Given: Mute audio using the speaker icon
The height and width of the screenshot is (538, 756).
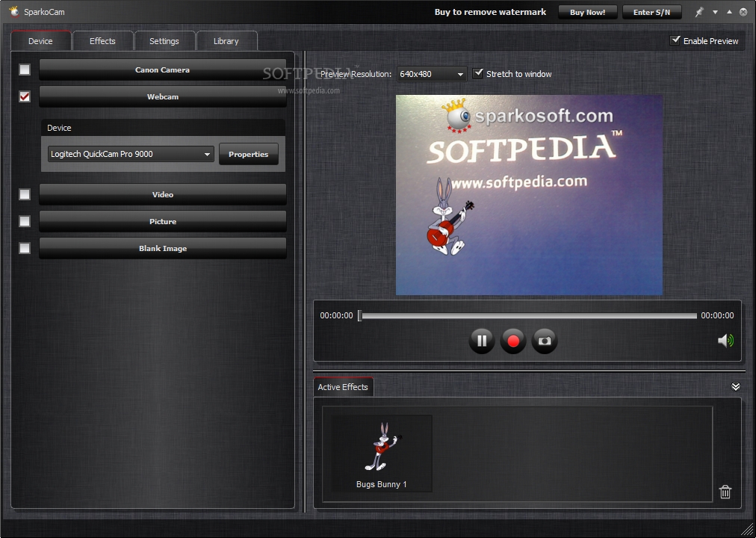Looking at the screenshot, I should click(x=725, y=341).
